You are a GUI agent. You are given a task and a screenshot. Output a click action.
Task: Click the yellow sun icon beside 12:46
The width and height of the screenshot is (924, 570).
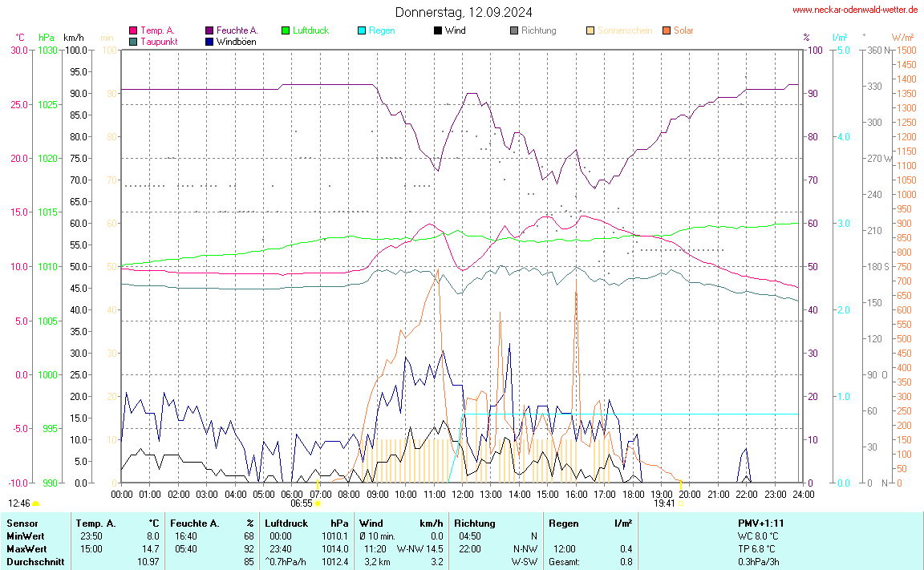[35, 503]
